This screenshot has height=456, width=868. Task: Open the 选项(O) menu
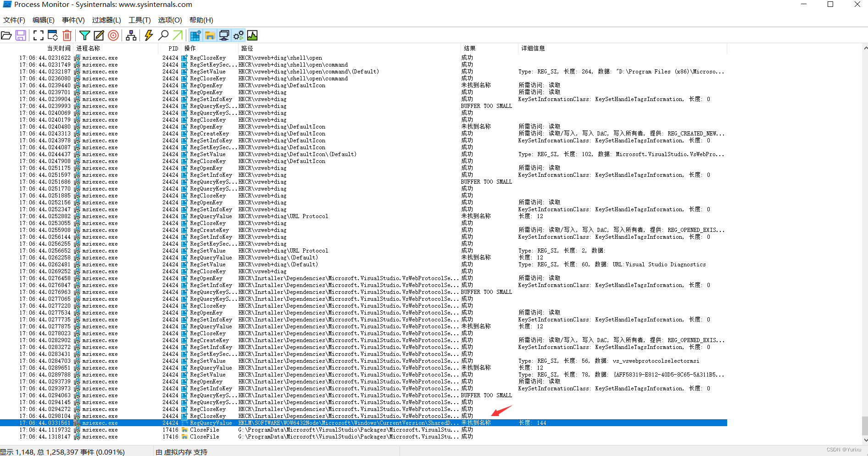(x=170, y=20)
